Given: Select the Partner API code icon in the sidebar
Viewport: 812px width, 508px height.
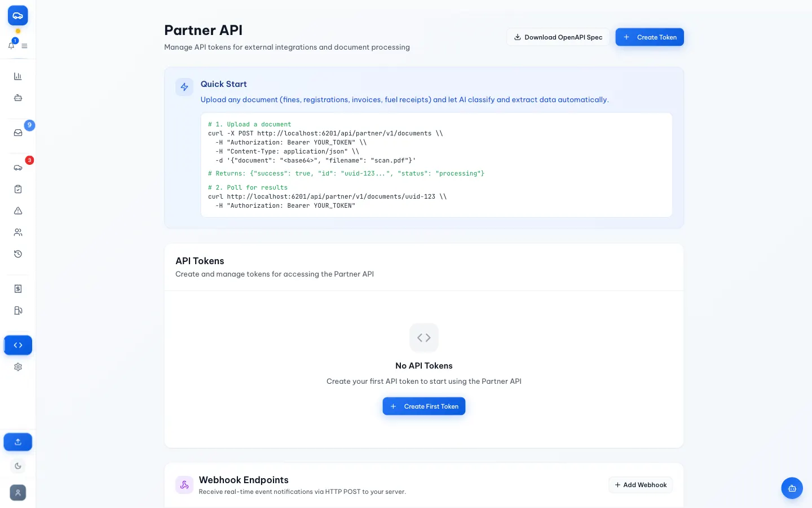Looking at the screenshot, I should pos(18,345).
